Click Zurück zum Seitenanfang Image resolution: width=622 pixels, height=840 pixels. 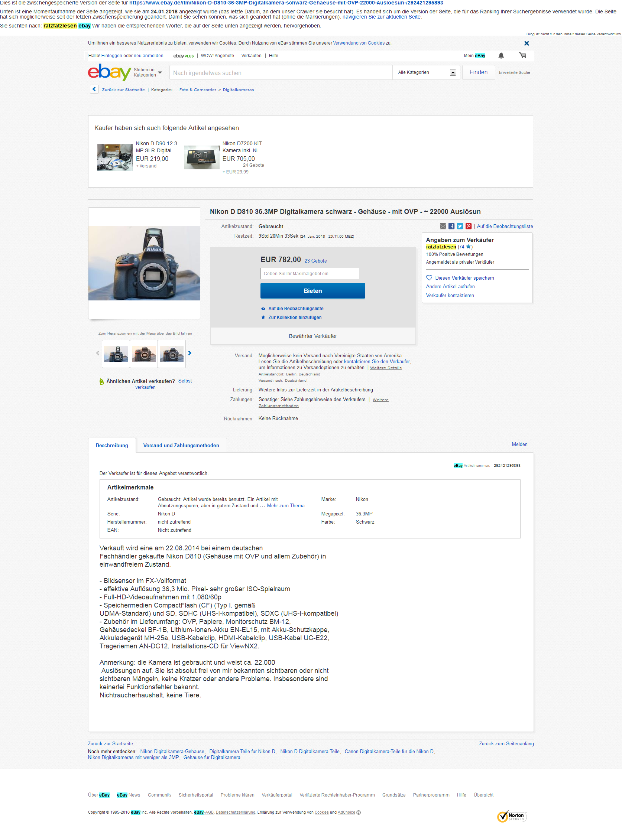(x=506, y=744)
